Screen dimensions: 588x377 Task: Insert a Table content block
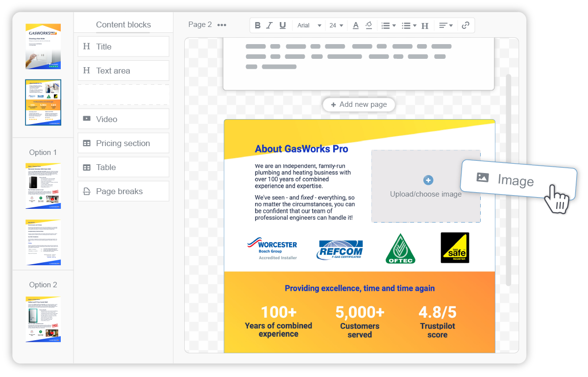123,167
